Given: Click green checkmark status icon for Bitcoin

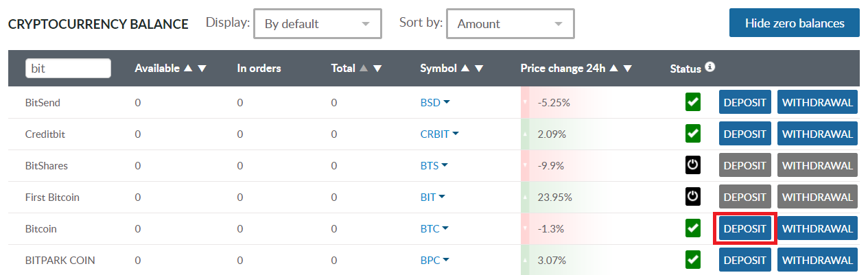Looking at the screenshot, I should (693, 229).
